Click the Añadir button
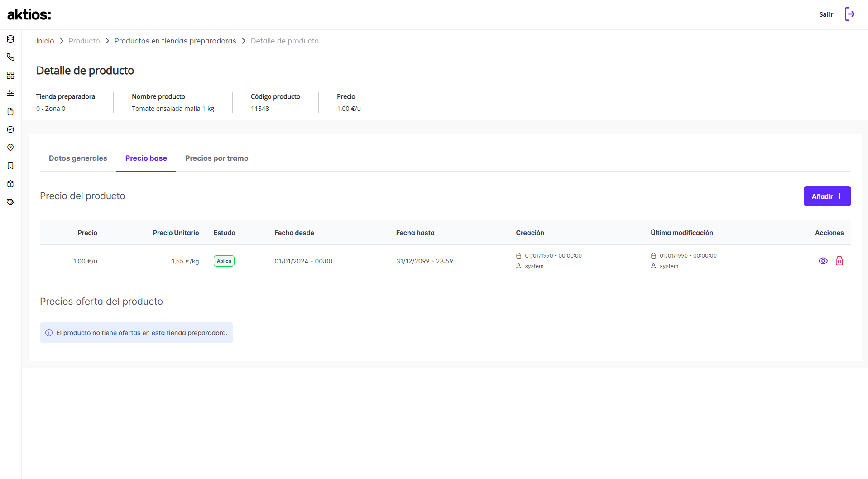The height and width of the screenshot is (479, 868). pos(827,196)
